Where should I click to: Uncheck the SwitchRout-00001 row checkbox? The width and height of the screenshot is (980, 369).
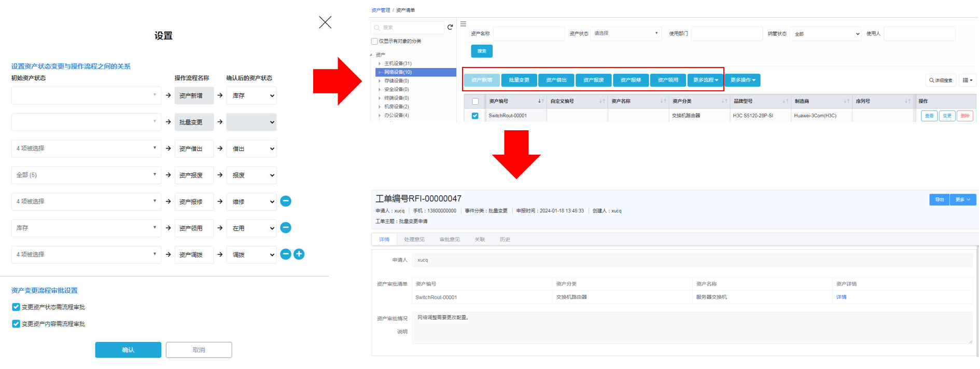pos(475,116)
